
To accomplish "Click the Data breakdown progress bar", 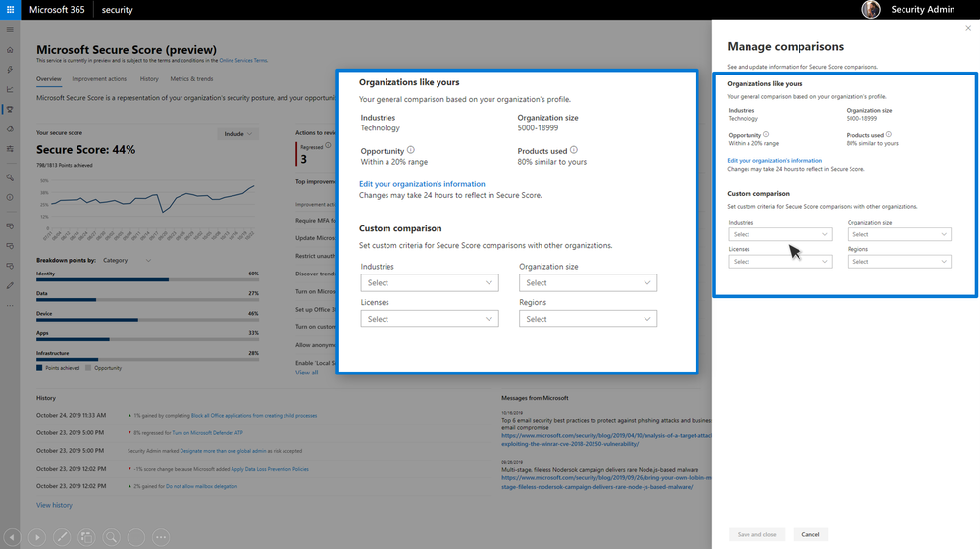I will [x=147, y=300].
